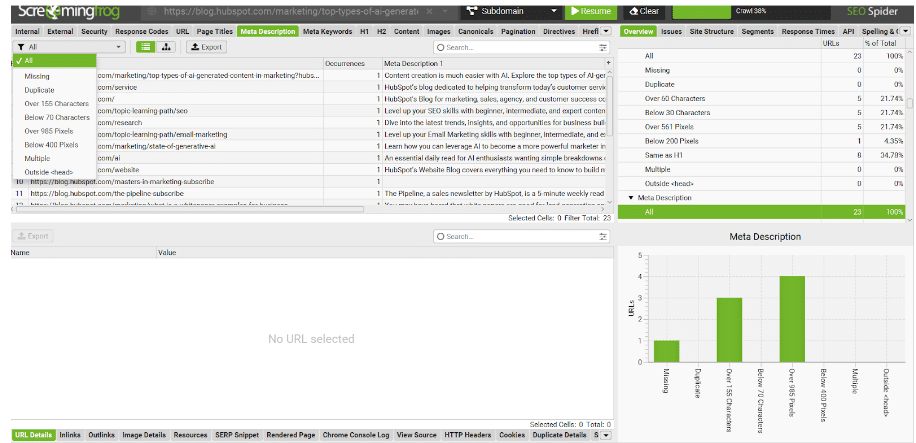This screenshot has height=443, width=916.
Task: Open the Page Titles tab
Action: tap(214, 32)
